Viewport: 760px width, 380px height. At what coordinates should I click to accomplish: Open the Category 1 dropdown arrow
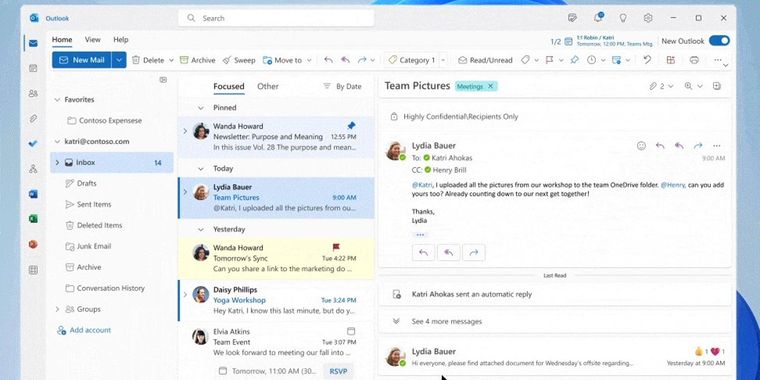pos(443,60)
